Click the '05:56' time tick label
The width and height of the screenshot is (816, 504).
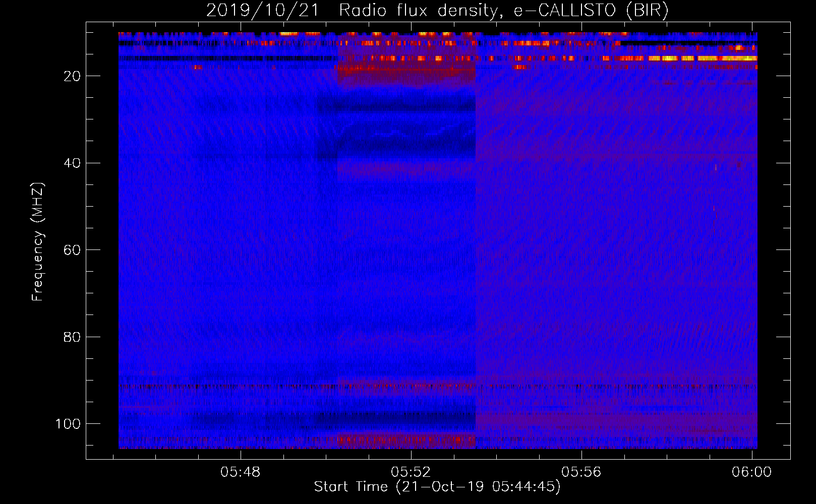pos(581,472)
